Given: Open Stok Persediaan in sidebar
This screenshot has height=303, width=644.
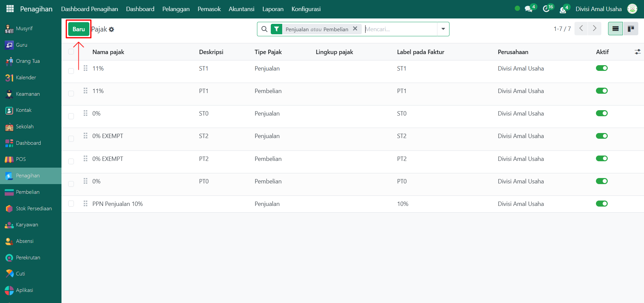Looking at the screenshot, I should tap(34, 208).
